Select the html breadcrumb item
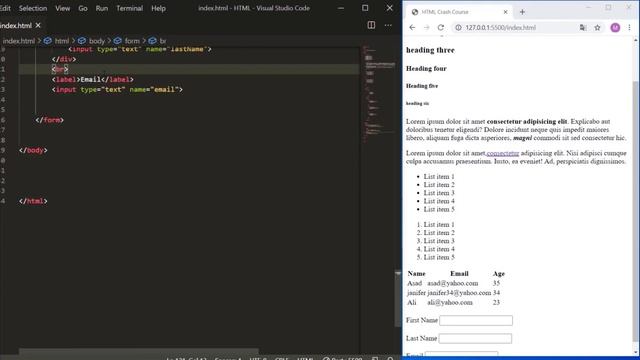The image size is (640, 360). [62, 41]
